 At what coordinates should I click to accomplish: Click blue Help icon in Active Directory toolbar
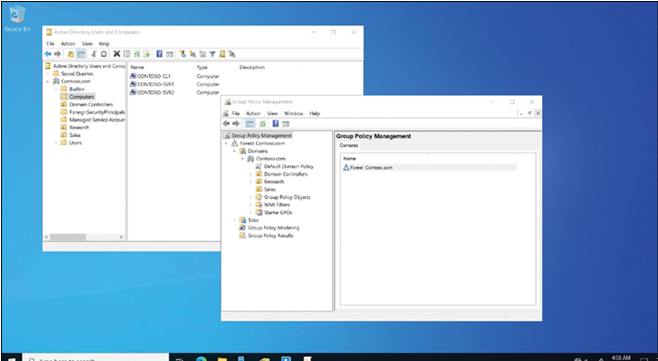(159, 54)
